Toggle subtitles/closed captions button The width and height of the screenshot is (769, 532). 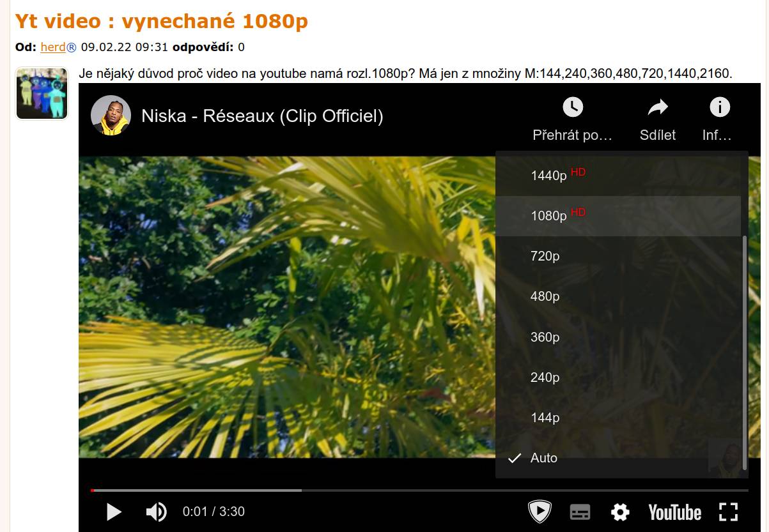580,512
